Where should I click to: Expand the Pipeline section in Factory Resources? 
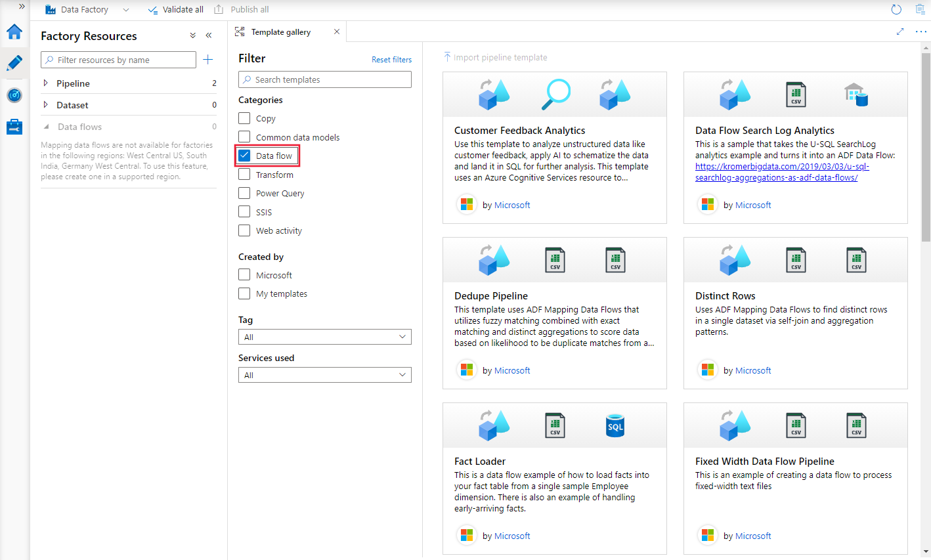tap(46, 83)
